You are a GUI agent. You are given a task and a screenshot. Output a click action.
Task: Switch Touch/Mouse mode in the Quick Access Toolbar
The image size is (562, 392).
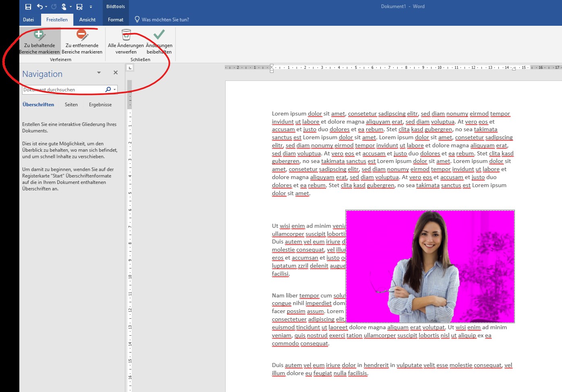coord(64,6)
